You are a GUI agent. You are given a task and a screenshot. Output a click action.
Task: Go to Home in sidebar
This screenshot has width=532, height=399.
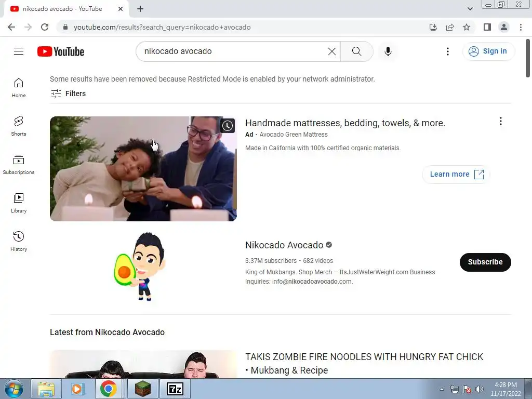pos(19,88)
